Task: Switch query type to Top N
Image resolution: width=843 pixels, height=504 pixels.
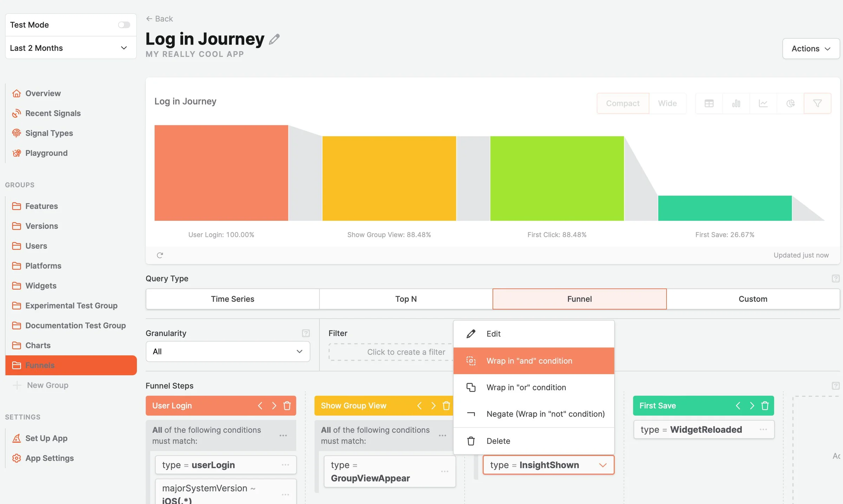Action: [406, 299]
